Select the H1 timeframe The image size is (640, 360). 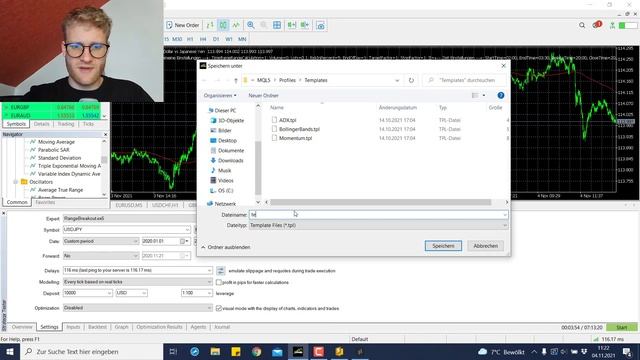point(190,39)
